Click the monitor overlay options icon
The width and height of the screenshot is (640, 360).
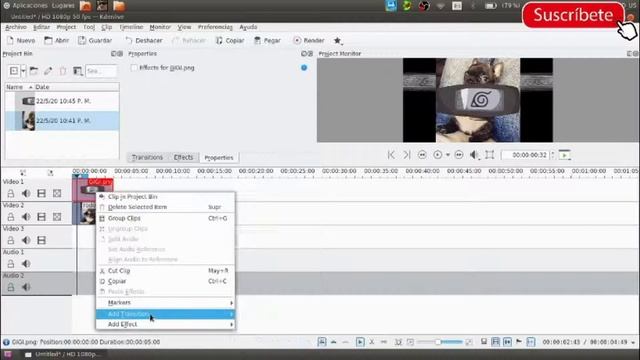point(564,155)
